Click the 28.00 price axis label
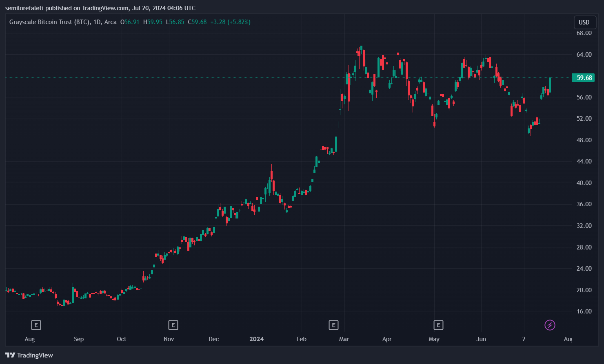The height and width of the screenshot is (364, 604). pos(584,247)
